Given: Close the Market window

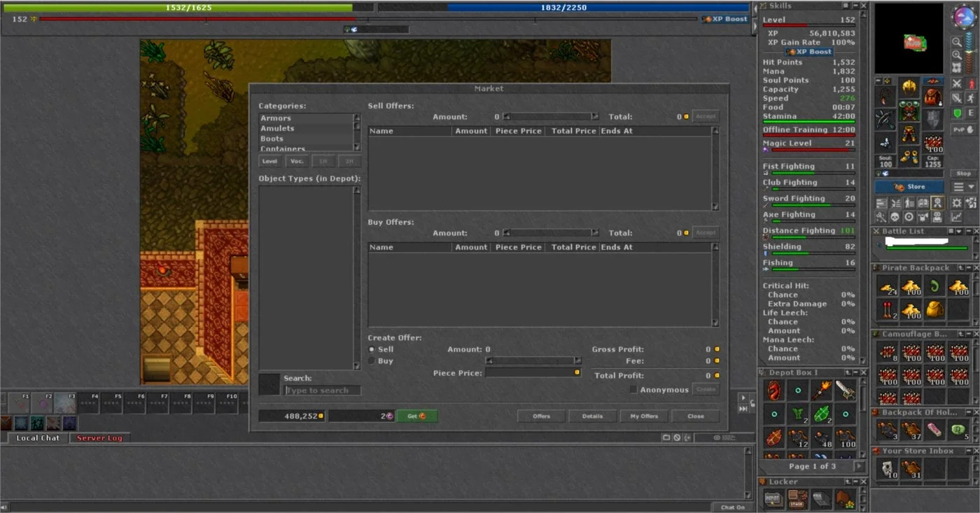Looking at the screenshot, I should tap(696, 416).
